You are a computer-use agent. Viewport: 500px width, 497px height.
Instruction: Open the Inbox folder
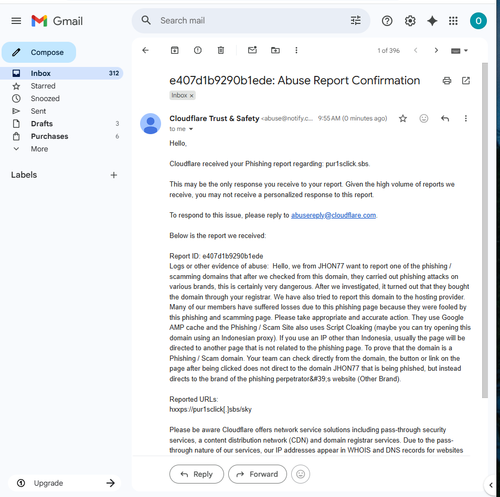click(x=62, y=73)
